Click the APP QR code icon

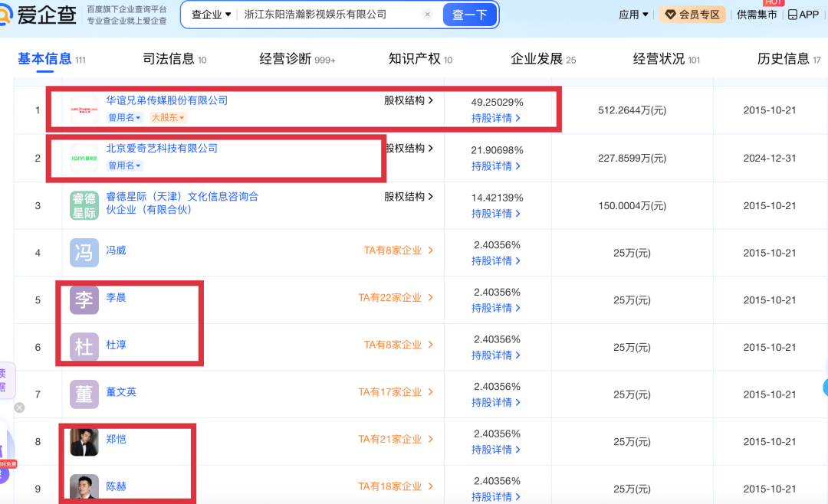point(793,15)
